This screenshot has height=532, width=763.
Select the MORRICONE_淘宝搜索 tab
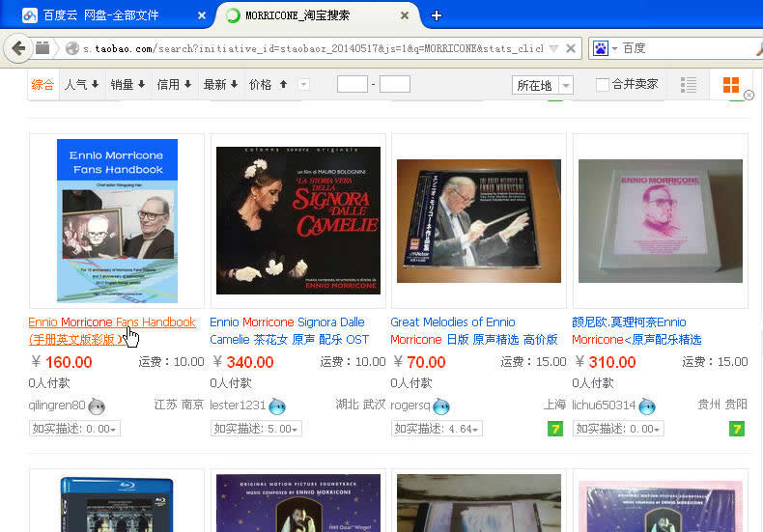pos(297,15)
